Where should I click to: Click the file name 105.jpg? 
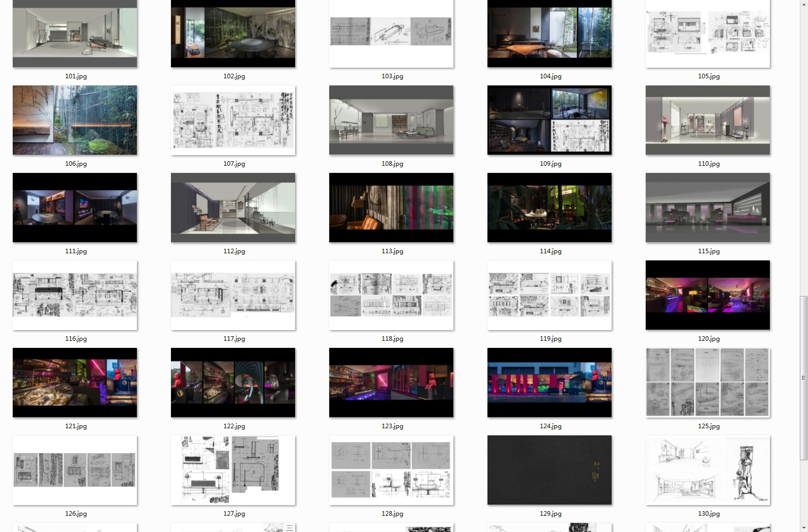pos(709,76)
